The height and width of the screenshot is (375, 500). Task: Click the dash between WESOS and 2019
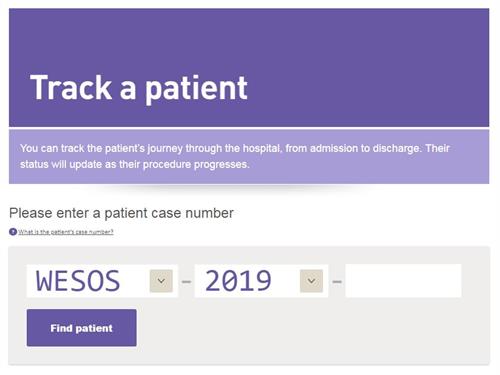coord(186,282)
